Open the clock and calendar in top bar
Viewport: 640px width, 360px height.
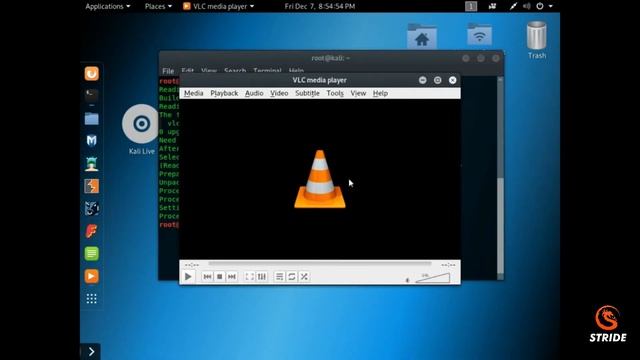tap(320, 6)
